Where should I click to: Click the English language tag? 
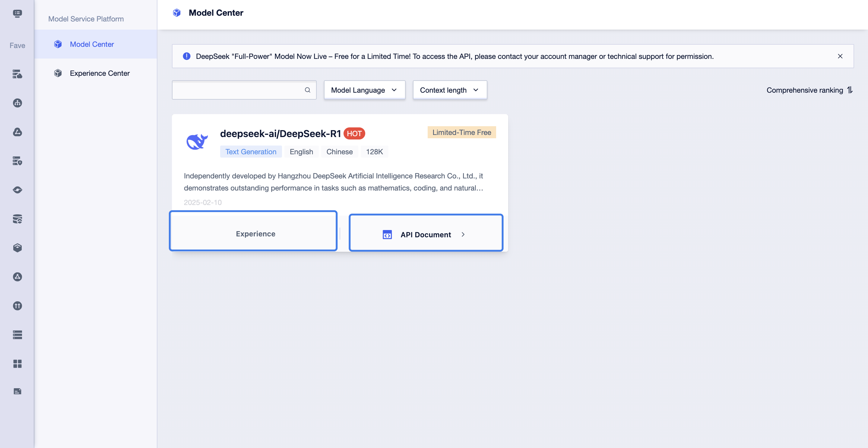click(301, 152)
